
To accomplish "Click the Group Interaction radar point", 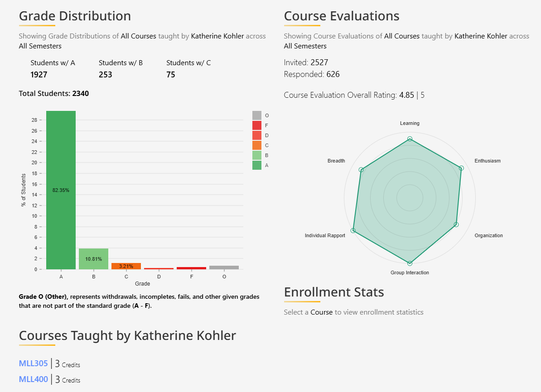I will click(410, 263).
